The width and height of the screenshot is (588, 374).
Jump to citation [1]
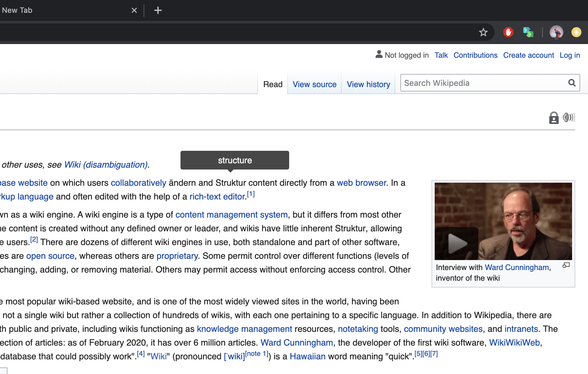coord(251,194)
